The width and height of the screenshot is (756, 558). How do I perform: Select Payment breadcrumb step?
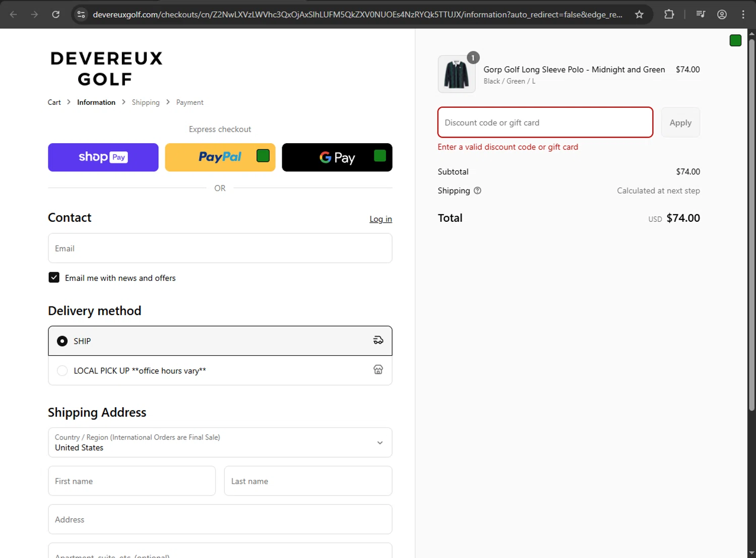click(x=190, y=102)
